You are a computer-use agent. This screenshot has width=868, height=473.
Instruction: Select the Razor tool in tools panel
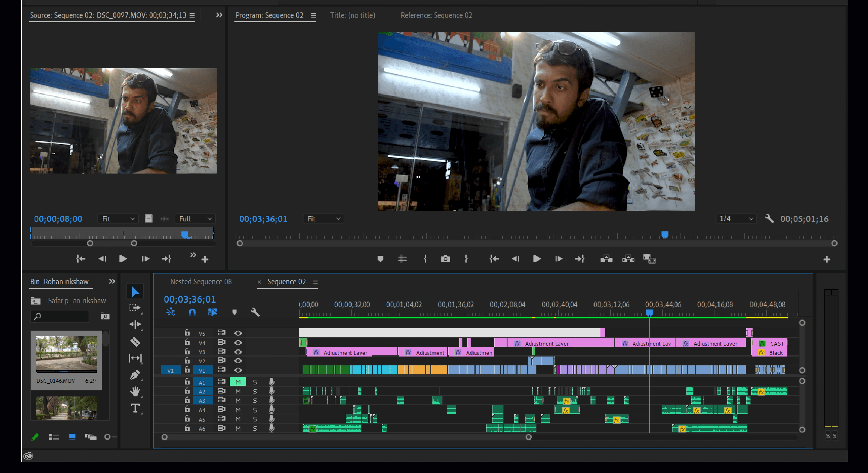[x=135, y=341]
